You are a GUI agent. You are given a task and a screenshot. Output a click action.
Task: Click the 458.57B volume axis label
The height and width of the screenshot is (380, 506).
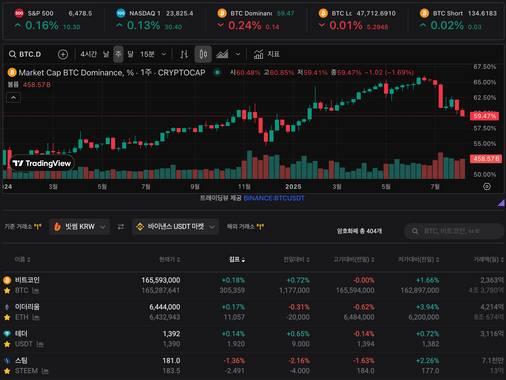[x=486, y=159]
